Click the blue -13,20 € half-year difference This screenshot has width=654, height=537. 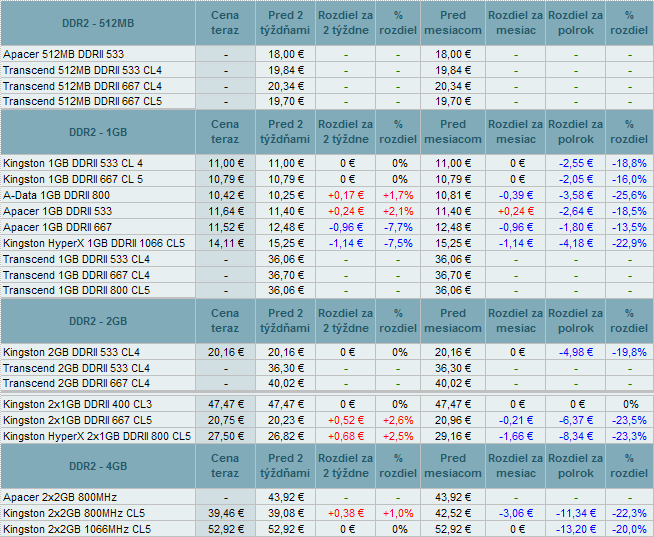tap(576, 529)
